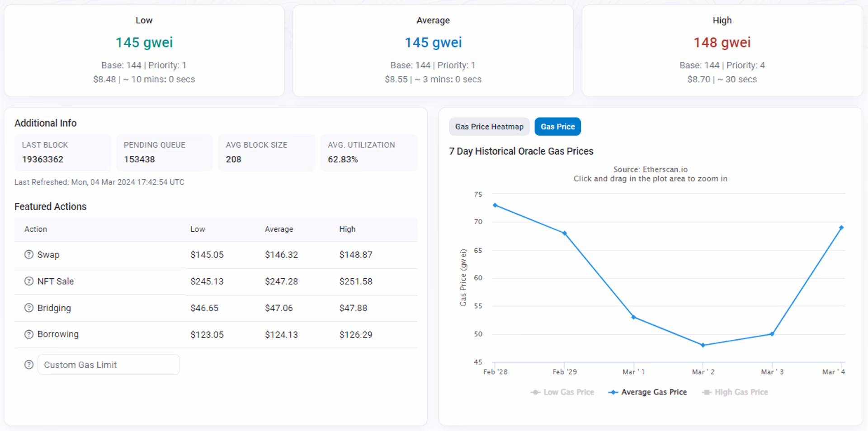
Task: Click the help icon beside Custom Gas Limit
Action: (x=29, y=365)
